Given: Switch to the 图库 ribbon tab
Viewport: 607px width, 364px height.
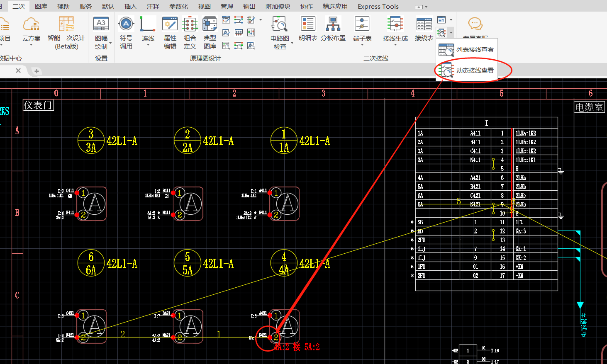Looking at the screenshot, I should (41, 6).
